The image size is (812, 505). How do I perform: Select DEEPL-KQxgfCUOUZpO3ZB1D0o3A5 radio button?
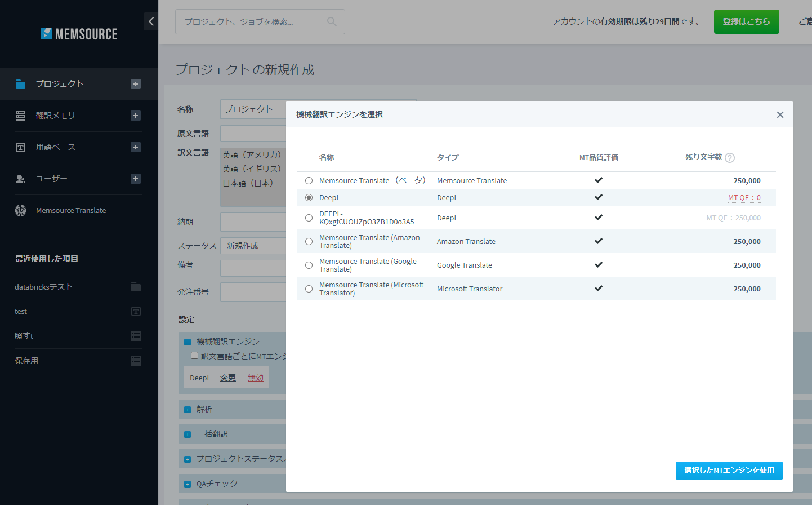tap(309, 218)
